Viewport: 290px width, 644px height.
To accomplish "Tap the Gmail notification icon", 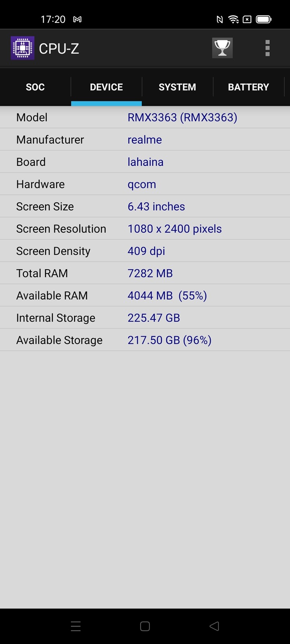I will (x=77, y=19).
